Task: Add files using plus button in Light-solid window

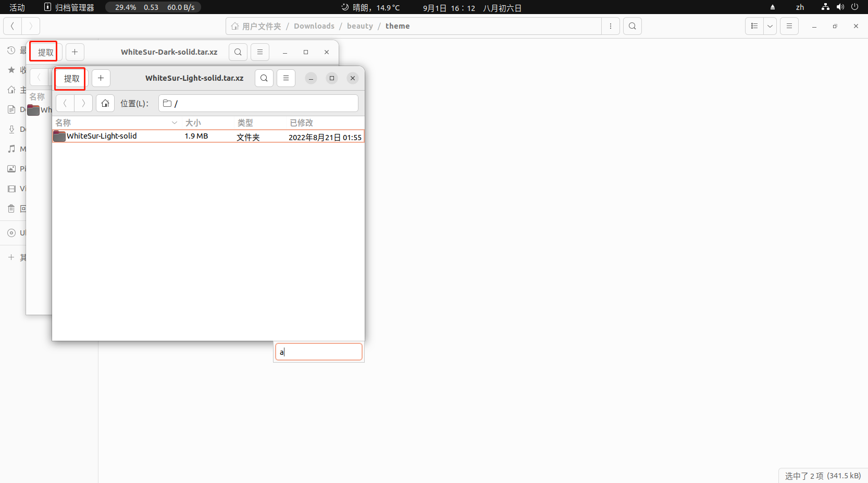Action: (101, 78)
